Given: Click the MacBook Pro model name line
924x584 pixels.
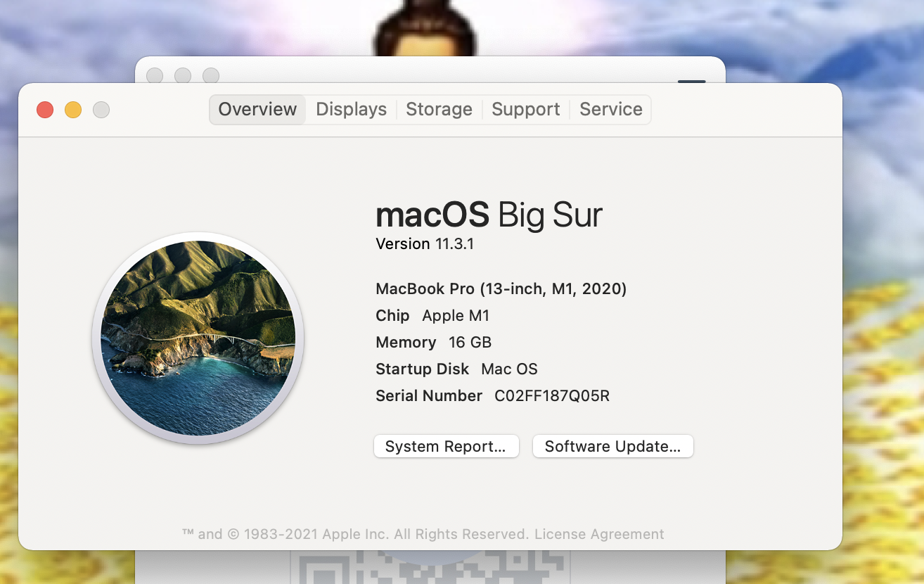Looking at the screenshot, I should pos(501,288).
